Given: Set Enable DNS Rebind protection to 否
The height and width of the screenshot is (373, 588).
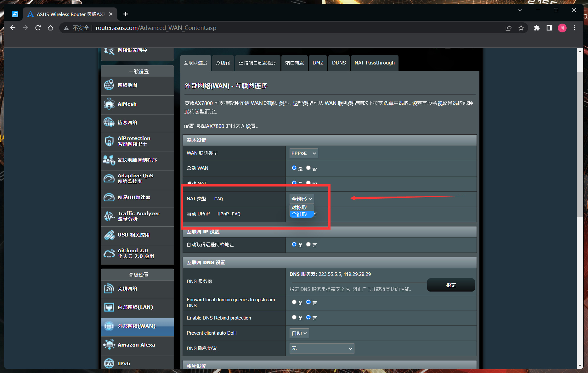Looking at the screenshot, I should (308, 317).
